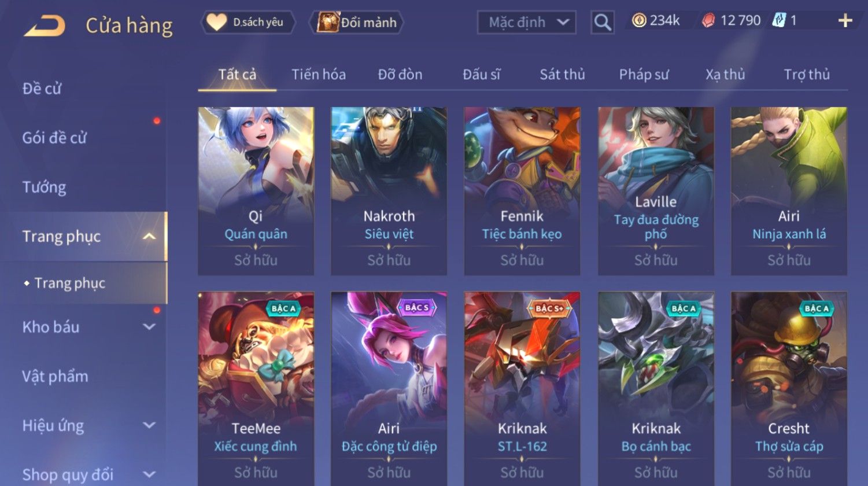
Task: Open the Đổi mảnh chest icon
Action: (328, 23)
